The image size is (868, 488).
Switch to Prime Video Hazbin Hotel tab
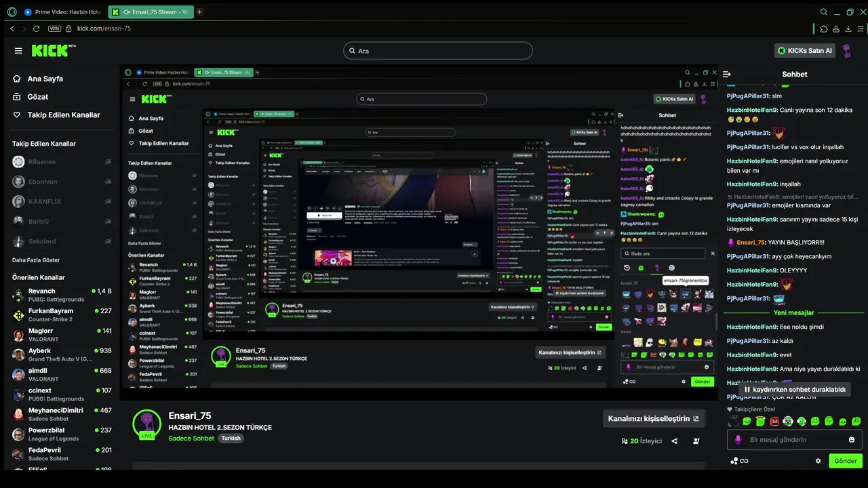63,12
